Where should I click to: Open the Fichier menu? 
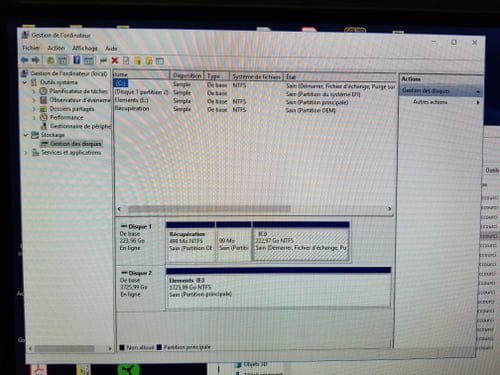click(31, 48)
